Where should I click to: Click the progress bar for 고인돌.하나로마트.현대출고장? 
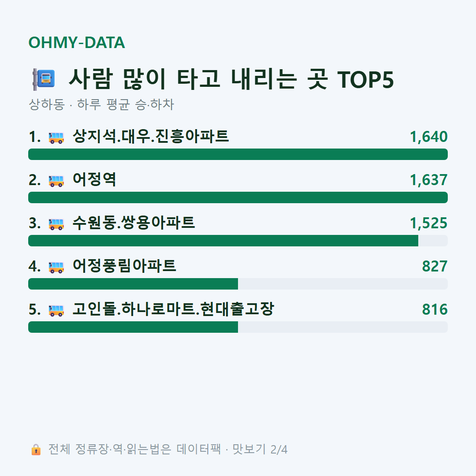pyautogui.click(x=238, y=327)
